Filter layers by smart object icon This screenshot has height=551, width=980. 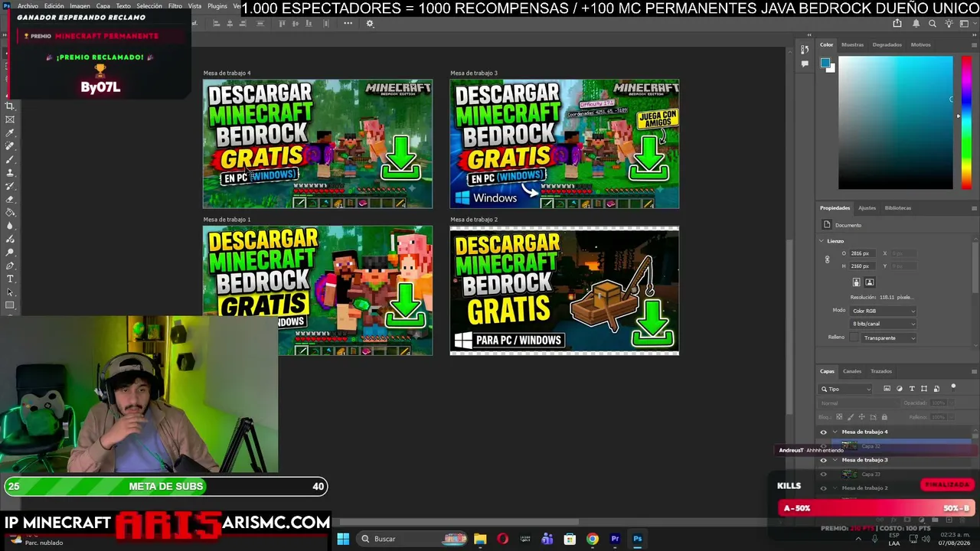[x=936, y=389]
